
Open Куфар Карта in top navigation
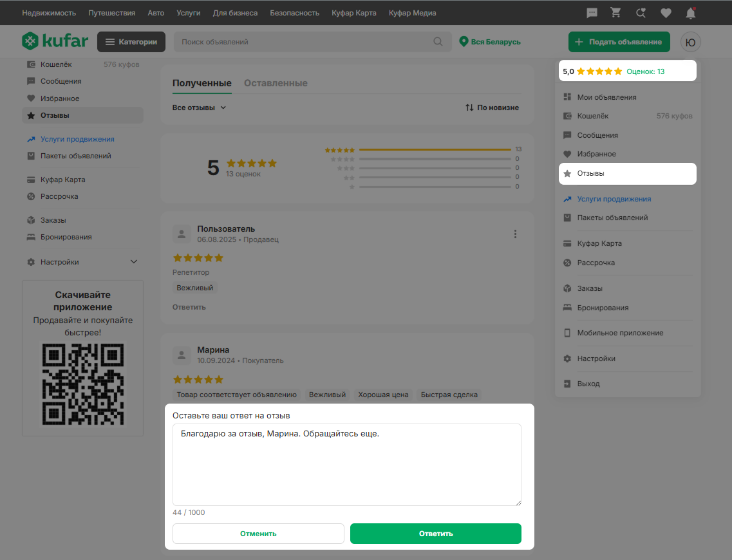(x=354, y=13)
